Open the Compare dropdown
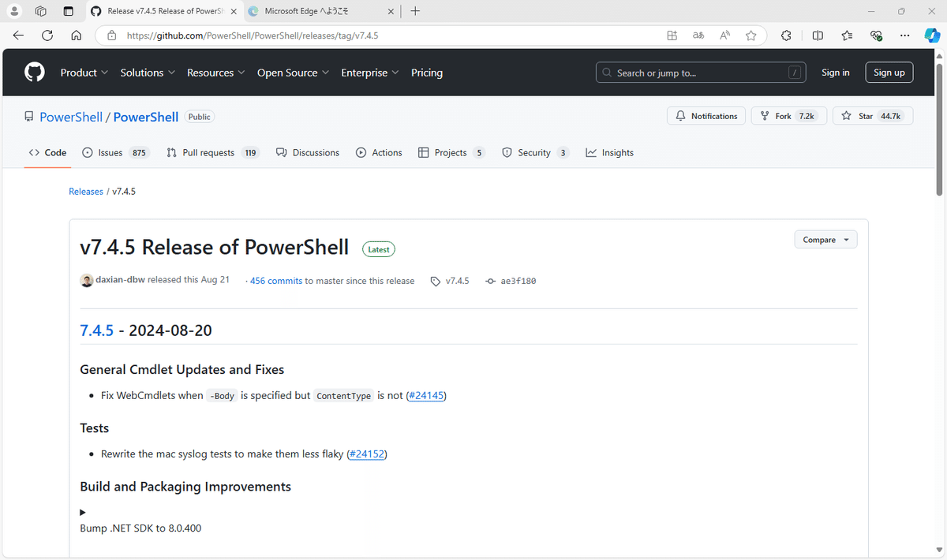Image resolution: width=947 pixels, height=560 pixels. tap(825, 239)
